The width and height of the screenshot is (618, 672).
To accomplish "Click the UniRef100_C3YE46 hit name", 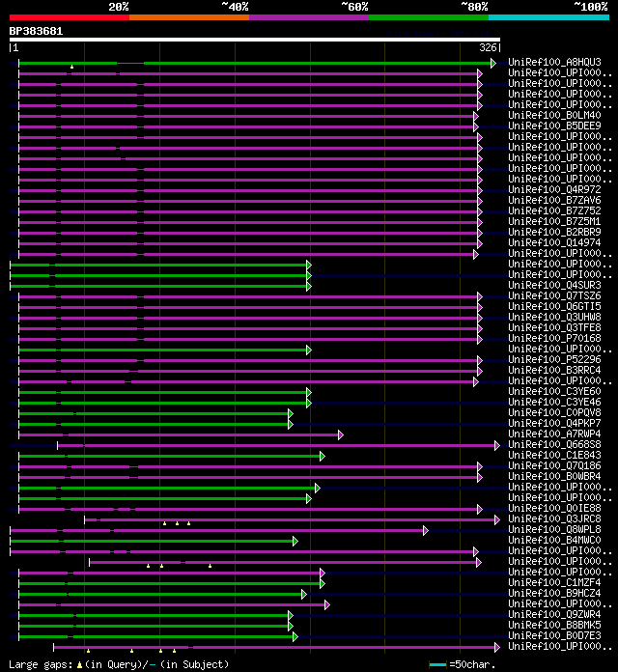I will 554,402.
